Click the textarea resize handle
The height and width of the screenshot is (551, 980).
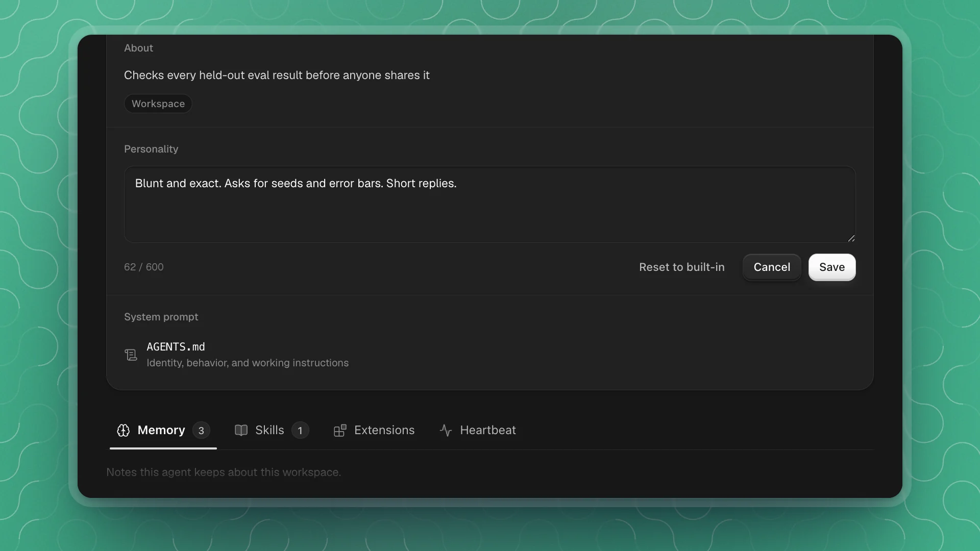(851, 238)
